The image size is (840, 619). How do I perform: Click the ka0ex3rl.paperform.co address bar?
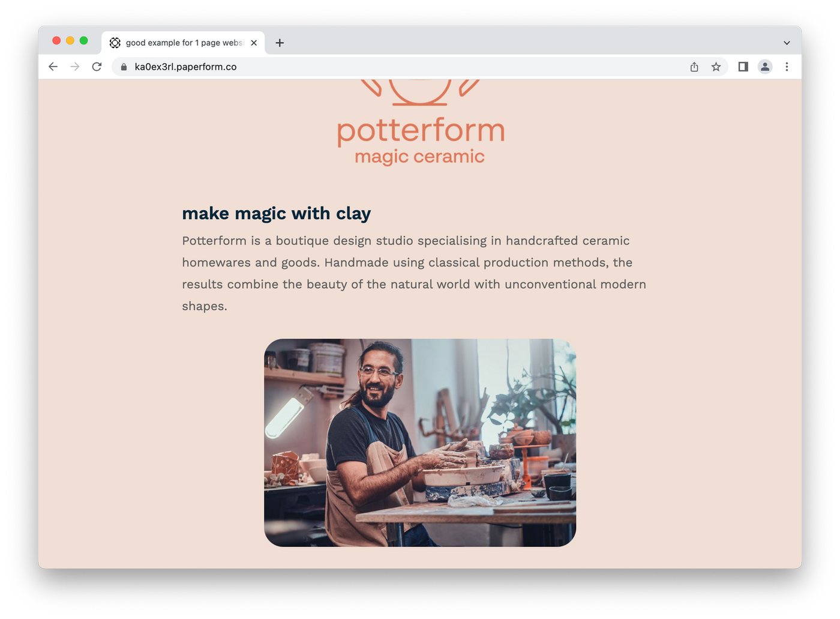(401, 67)
